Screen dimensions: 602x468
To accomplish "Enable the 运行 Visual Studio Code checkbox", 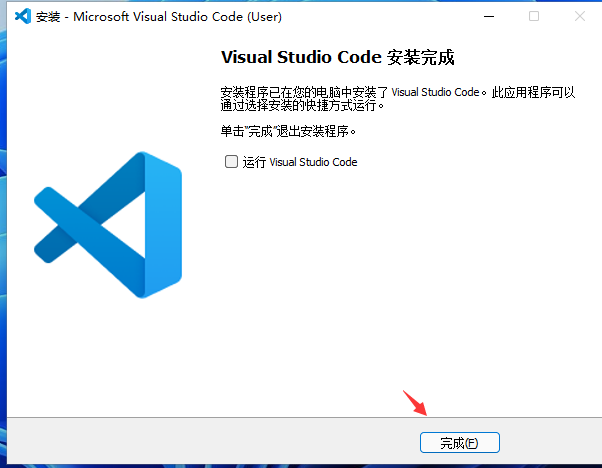I will (x=231, y=162).
